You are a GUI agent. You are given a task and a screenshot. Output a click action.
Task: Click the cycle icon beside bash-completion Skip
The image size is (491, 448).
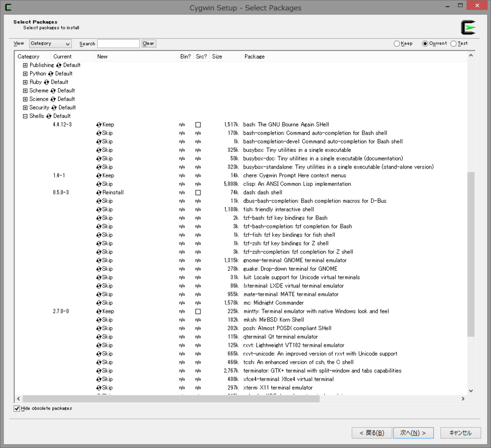99,133
